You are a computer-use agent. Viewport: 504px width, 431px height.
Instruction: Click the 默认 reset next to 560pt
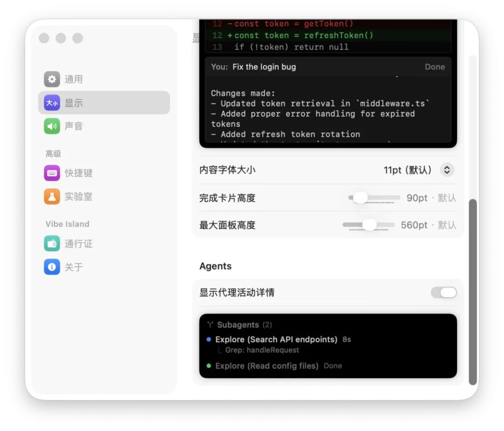(447, 225)
